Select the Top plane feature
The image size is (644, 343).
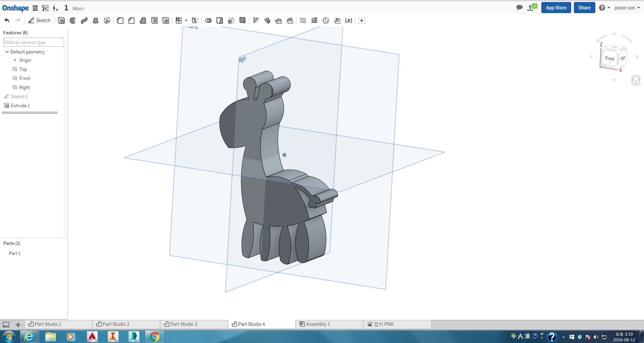[x=23, y=69]
